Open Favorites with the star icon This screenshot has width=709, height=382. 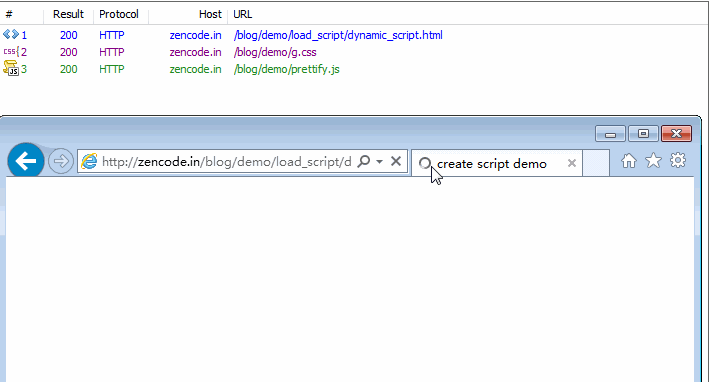pos(653,160)
